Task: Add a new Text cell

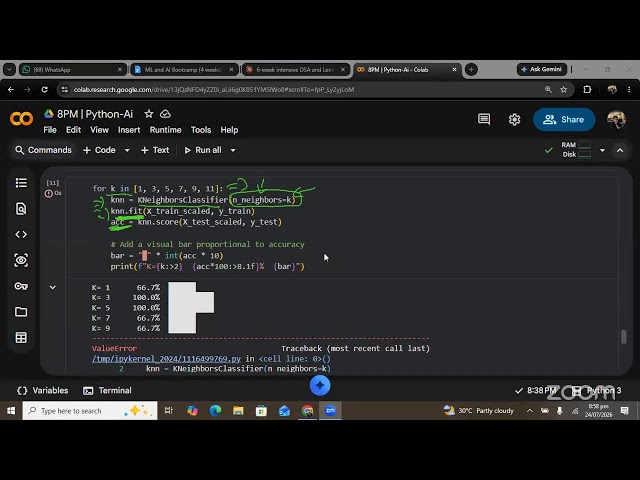Action: coord(155,150)
